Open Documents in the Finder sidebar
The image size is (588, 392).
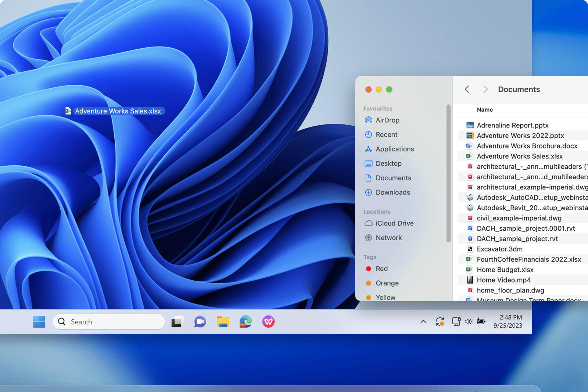pos(393,178)
